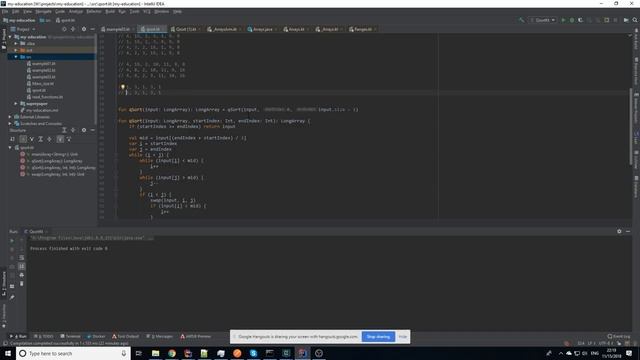Open Run panel settings gear

[x=619, y=231]
